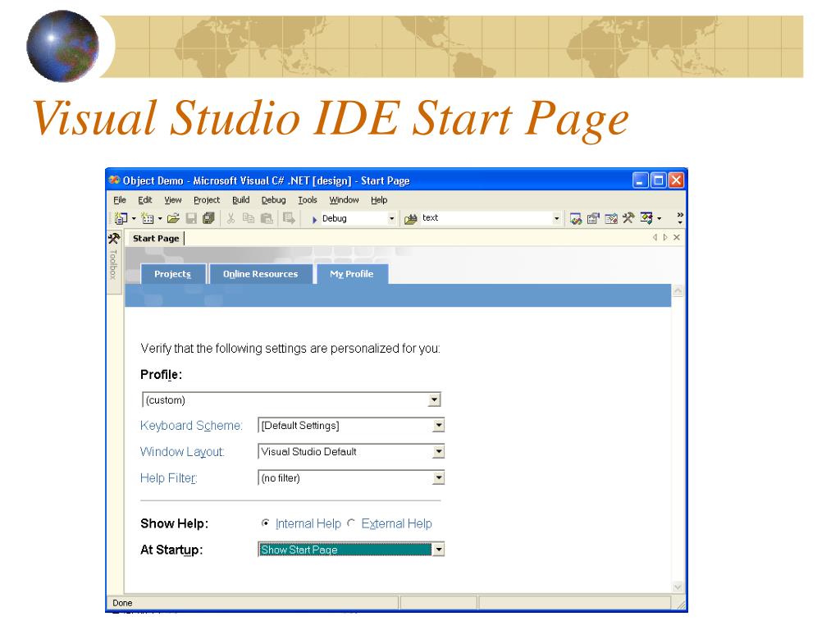Click the blue Start debugging arrow

[314, 219]
